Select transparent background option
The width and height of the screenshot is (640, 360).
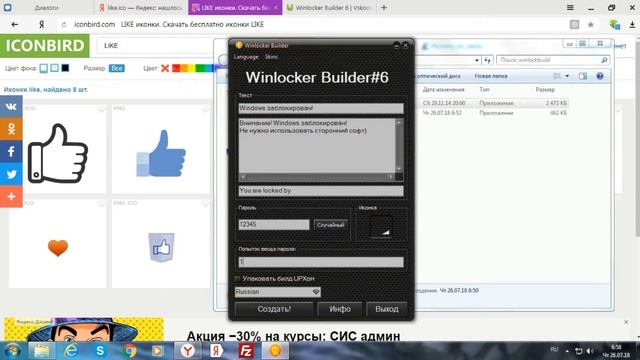[54, 68]
